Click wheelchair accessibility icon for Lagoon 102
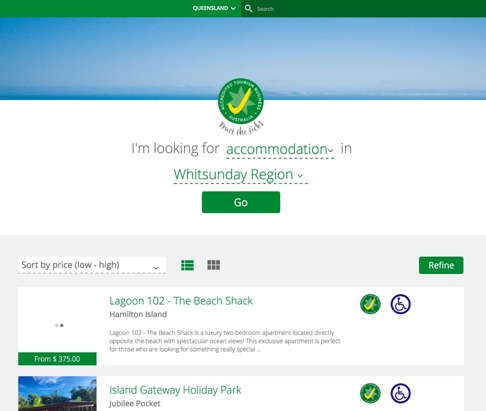The width and height of the screenshot is (486, 411). click(x=400, y=304)
